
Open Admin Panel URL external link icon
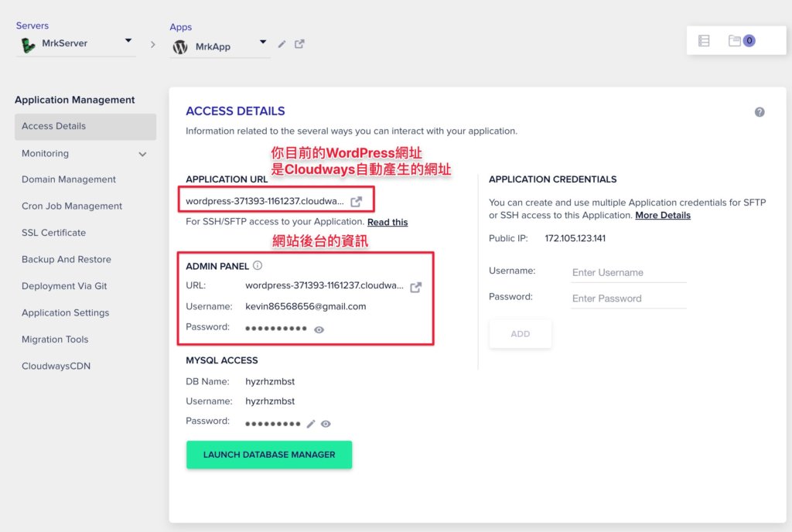(415, 287)
